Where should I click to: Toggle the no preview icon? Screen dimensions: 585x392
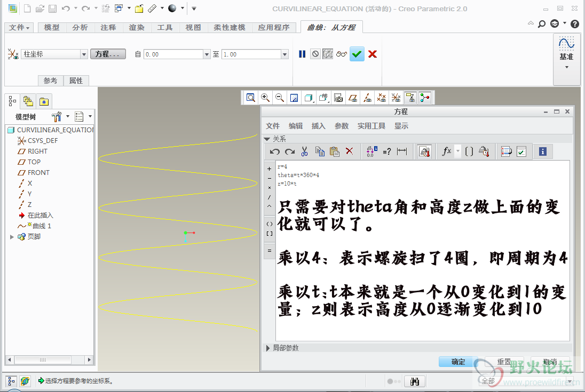coord(315,54)
